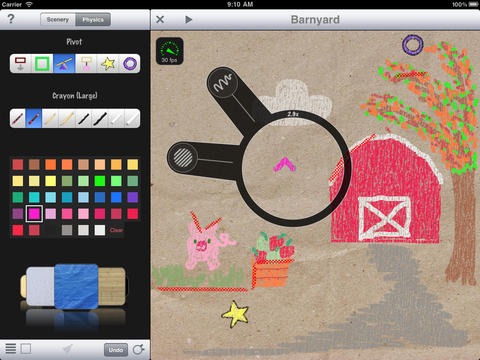Screen dimensions: 480x360
Task: Choose the blue paper background texture
Action: pos(76,287)
